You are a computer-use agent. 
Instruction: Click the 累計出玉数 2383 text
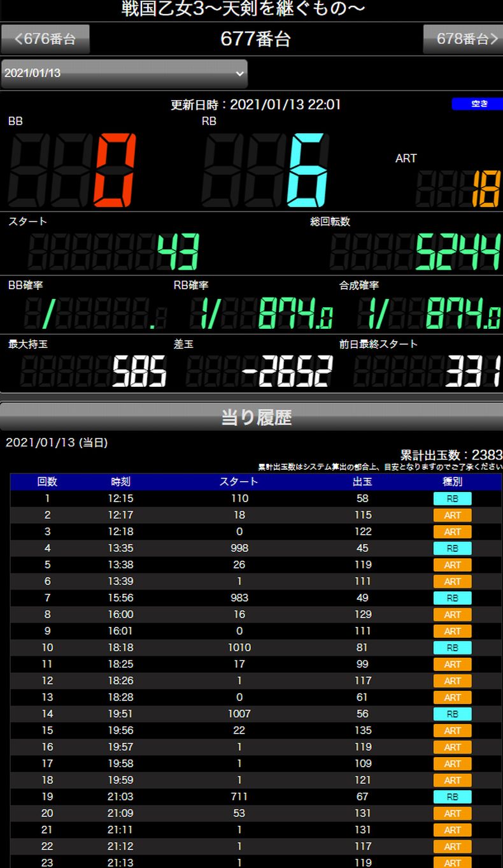click(451, 455)
